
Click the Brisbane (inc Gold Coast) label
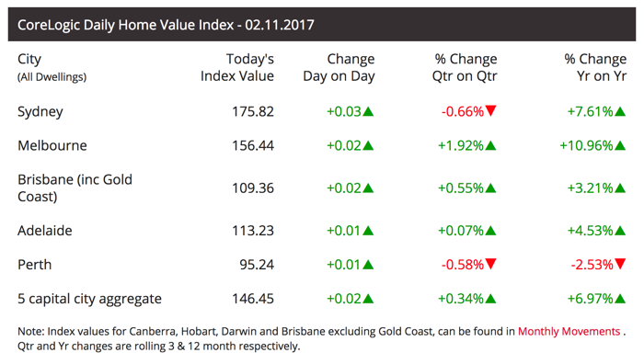[75, 188]
